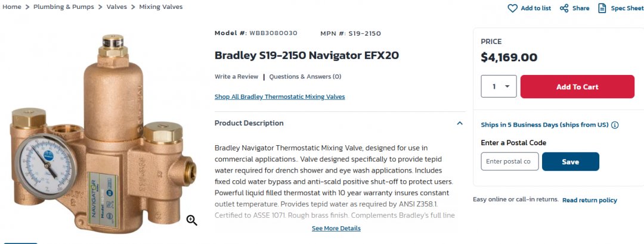Open Shop All Bradley Thermostatic Mixing Valves
The width and height of the screenshot is (644, 244).
tap(280, 97)
